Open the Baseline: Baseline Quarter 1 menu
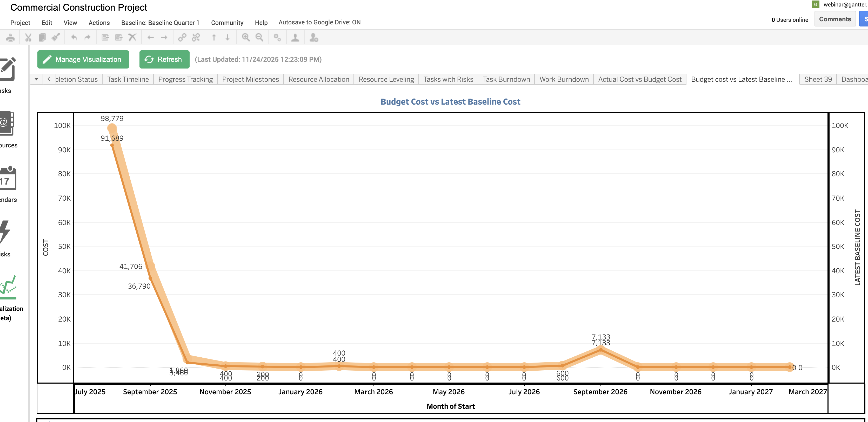Screen dimensions: 868x422 point(160,23)
